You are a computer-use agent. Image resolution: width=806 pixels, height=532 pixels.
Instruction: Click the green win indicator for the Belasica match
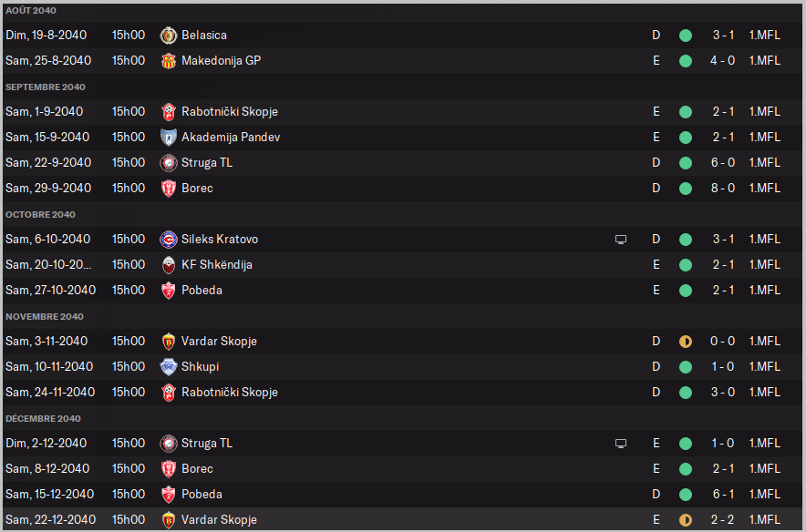coord(686,36)
